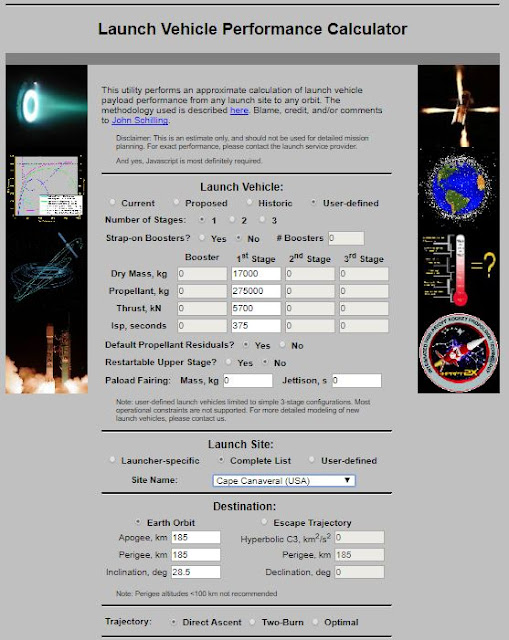Select Complete List launch site option

(x=221, y=460)
